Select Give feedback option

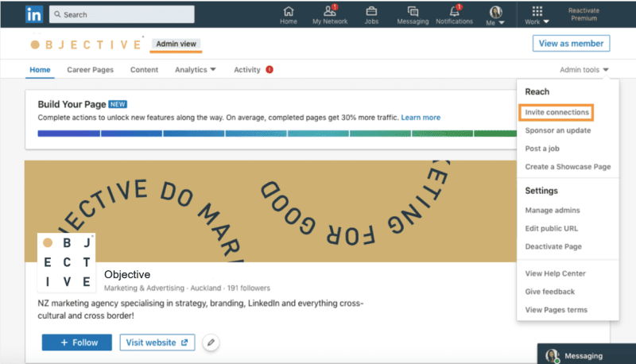pos(549,292)
